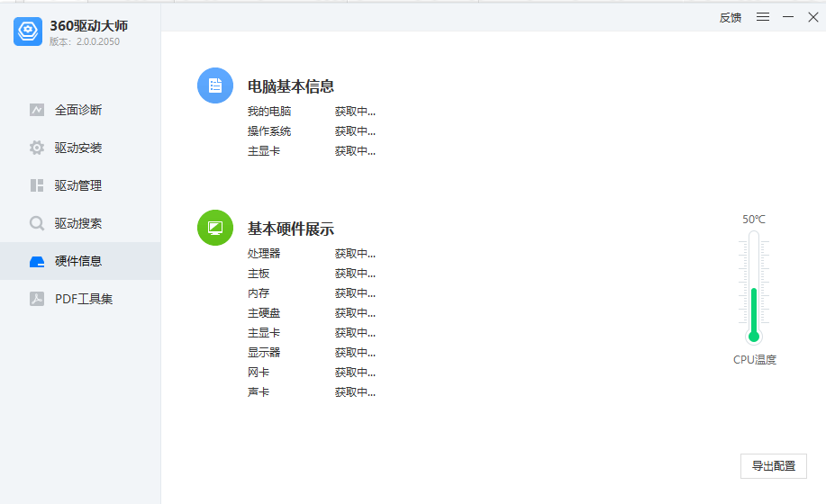The image size is (826, 504).
Task: Click the 驱动管理 sidebar icon
Action: click(37, 185)
